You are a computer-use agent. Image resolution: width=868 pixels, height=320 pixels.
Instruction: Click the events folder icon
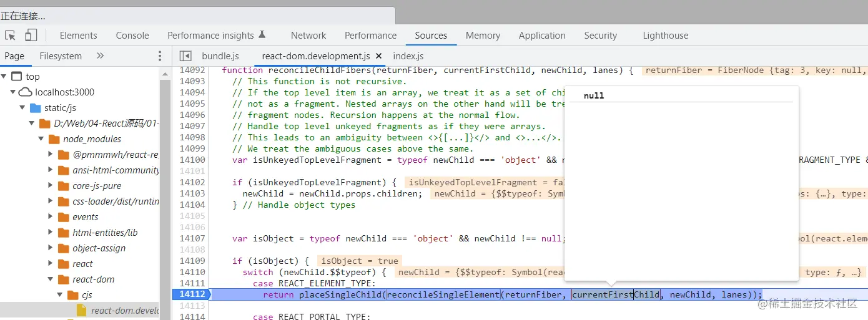coord(63,217)
